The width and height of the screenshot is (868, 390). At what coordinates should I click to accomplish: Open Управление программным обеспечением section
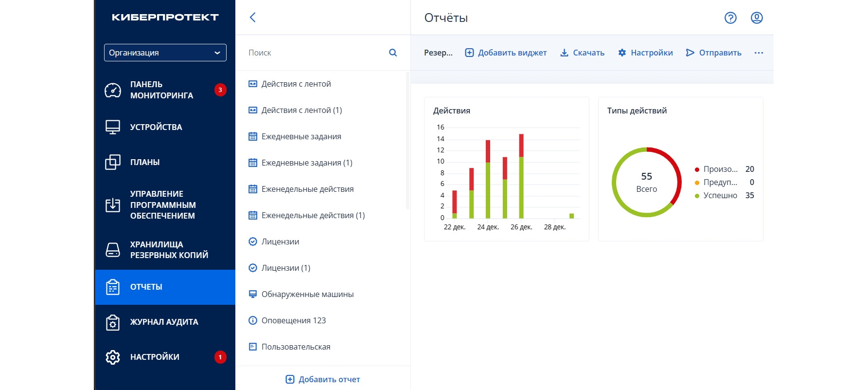point(165,205)
